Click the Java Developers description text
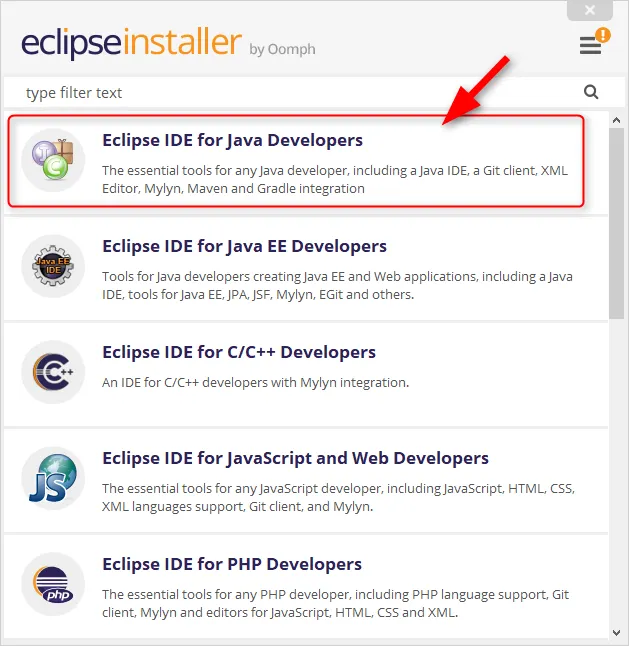This screenshot has height=646, width=629. 334,179
